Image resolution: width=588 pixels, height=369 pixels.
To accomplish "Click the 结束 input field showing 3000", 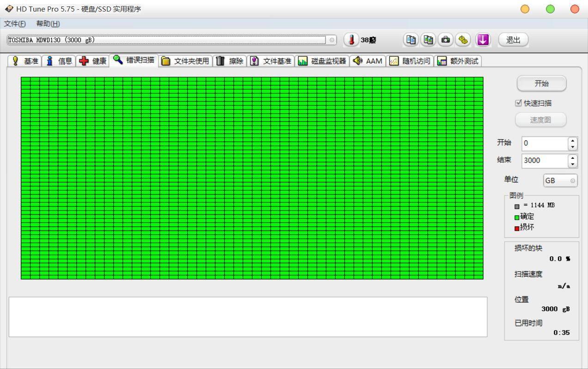I will pos(544,161).
